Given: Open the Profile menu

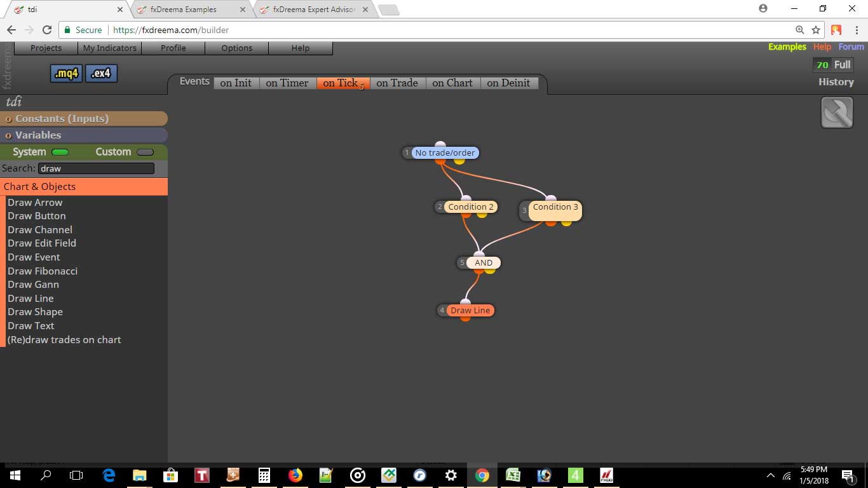Looking at the screenshot, I should coord(173,48).
